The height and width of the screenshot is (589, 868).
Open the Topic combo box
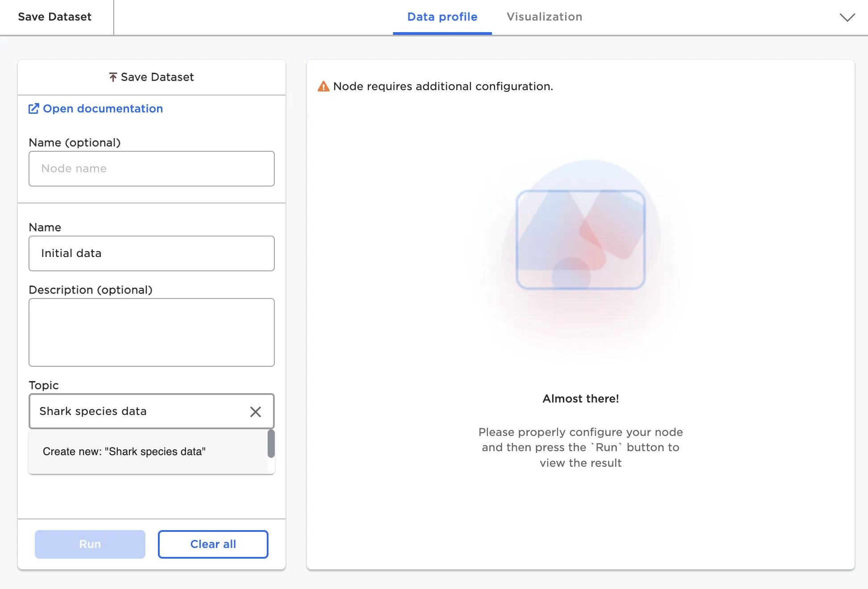point(138,411)
